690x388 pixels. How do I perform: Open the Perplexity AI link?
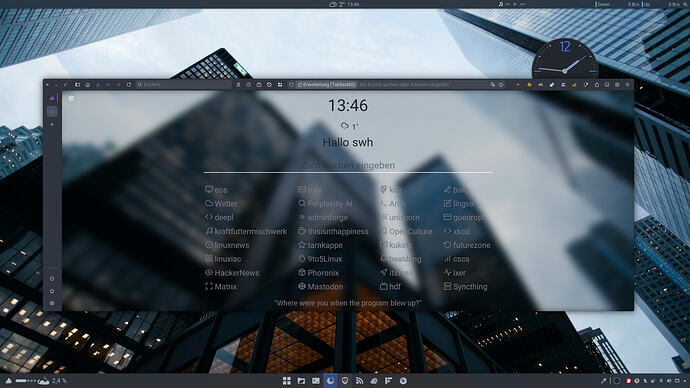325,204
